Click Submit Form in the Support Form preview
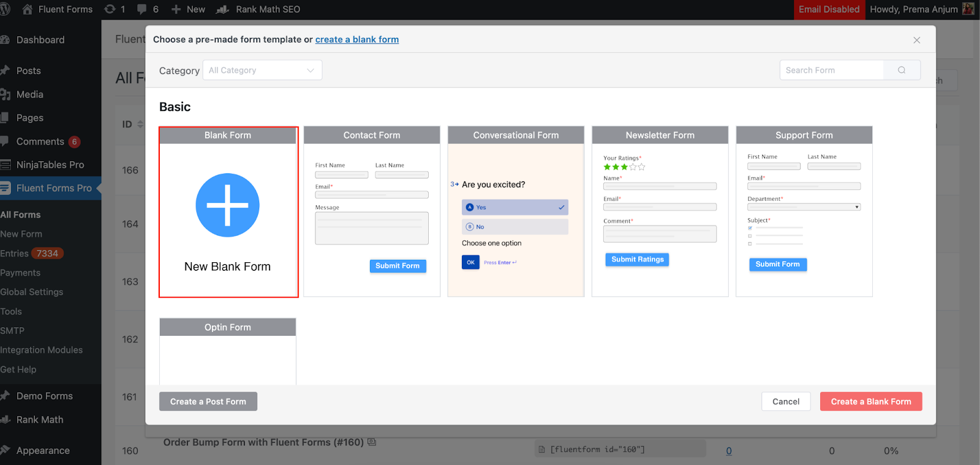Screen dimensions: 980x465 coord(778,264)
